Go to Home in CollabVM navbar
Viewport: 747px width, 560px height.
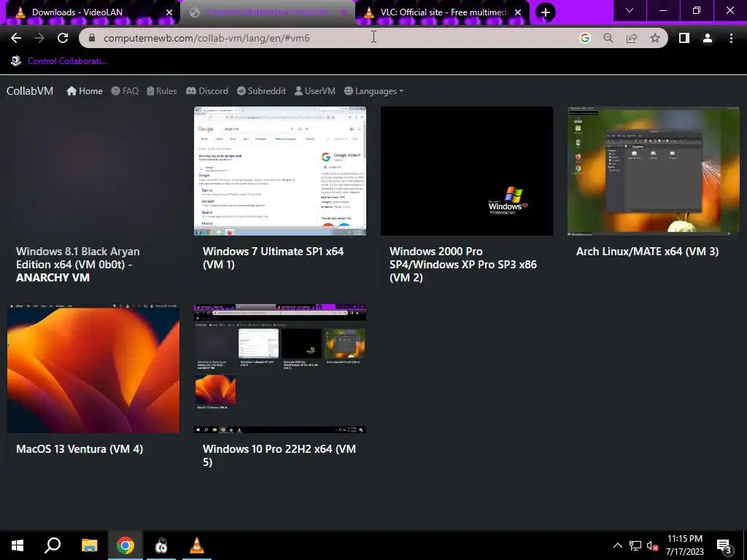(85, 91)
